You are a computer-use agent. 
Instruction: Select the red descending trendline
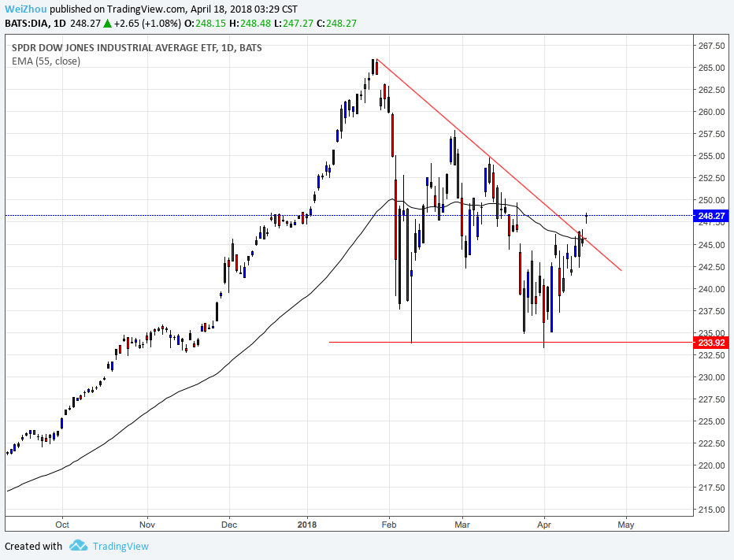pos(499,165)
